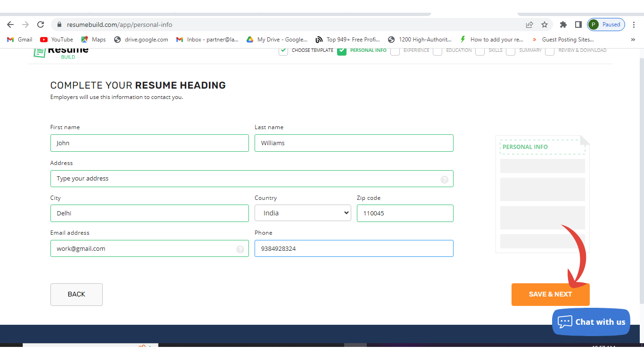
Task: Bookmark this page with star icon
Action: point(545,25)
